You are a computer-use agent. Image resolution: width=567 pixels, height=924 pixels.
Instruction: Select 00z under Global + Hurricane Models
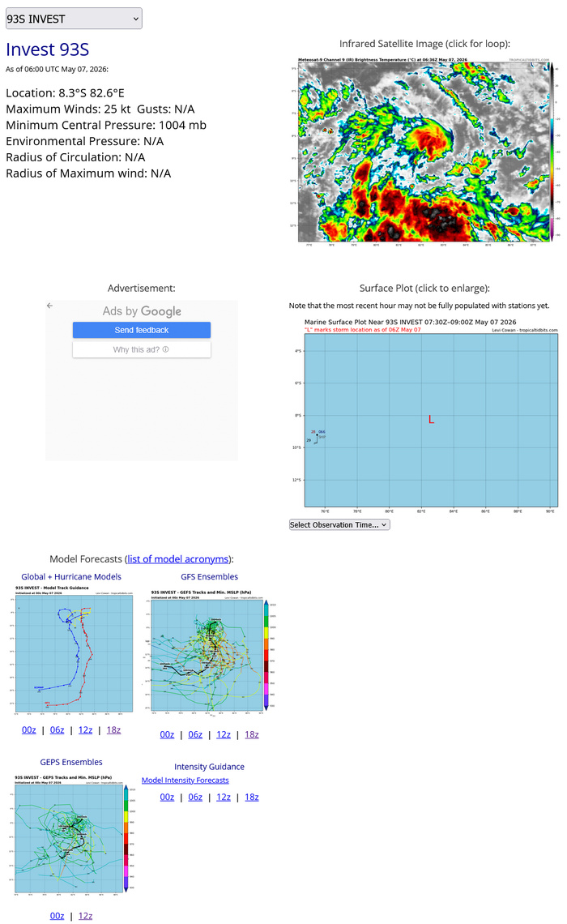[29, 729]
